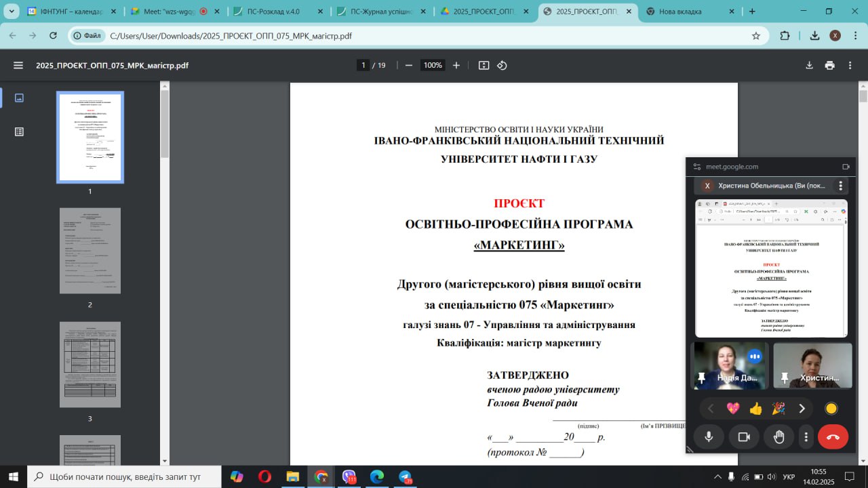
Task: Turn off the camera in Meet
Action: click(744, 437)
